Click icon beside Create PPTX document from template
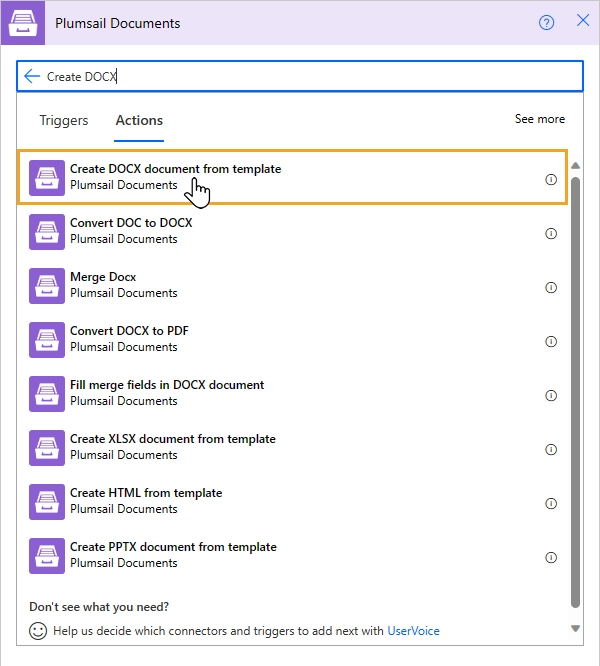600x666 pixels. point(47,555)
